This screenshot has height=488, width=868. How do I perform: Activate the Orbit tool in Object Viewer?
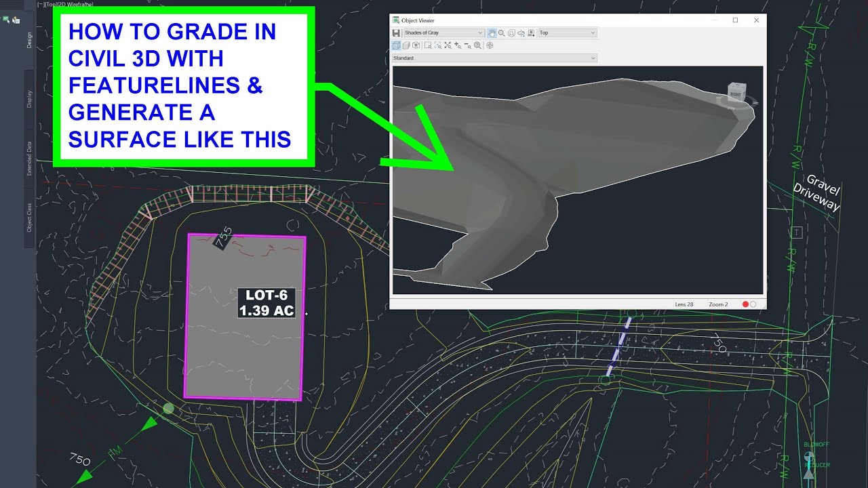[511, 33]
